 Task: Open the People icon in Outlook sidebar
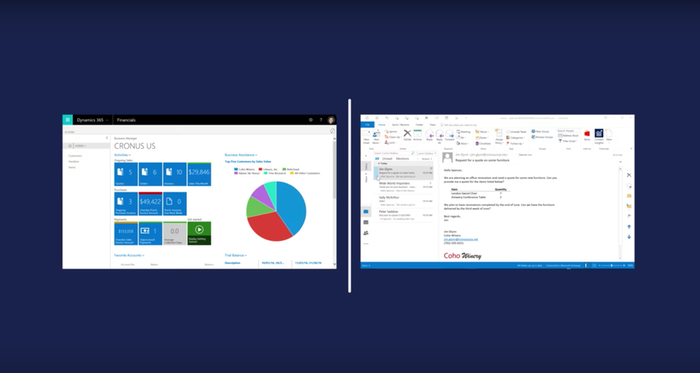[x=366, y=233]
